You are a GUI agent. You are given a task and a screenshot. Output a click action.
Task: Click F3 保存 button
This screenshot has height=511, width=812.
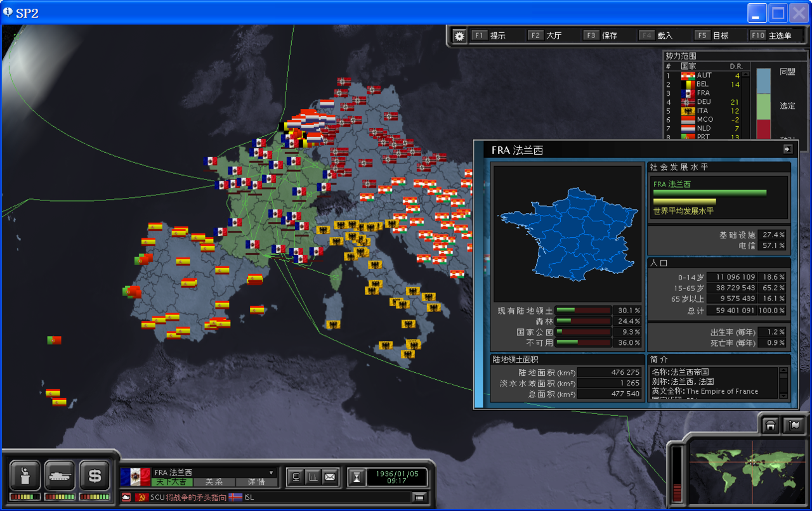(x=600, y=36)
